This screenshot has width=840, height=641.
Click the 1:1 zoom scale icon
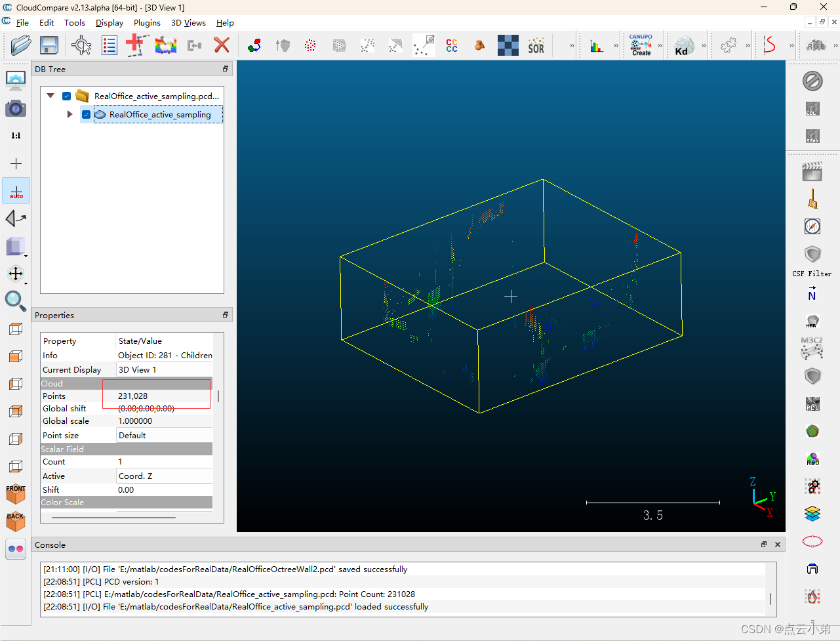(x=16, y=136)
